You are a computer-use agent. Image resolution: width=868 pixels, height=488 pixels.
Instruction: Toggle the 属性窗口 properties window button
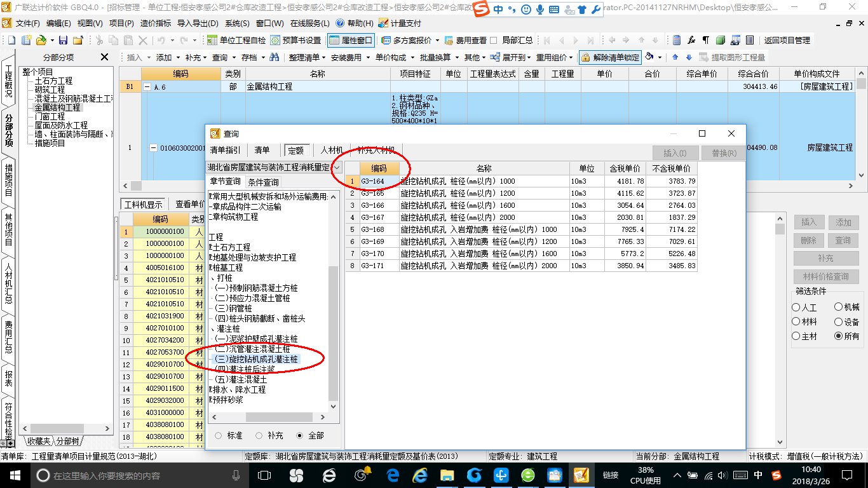(x=351, y=40)
